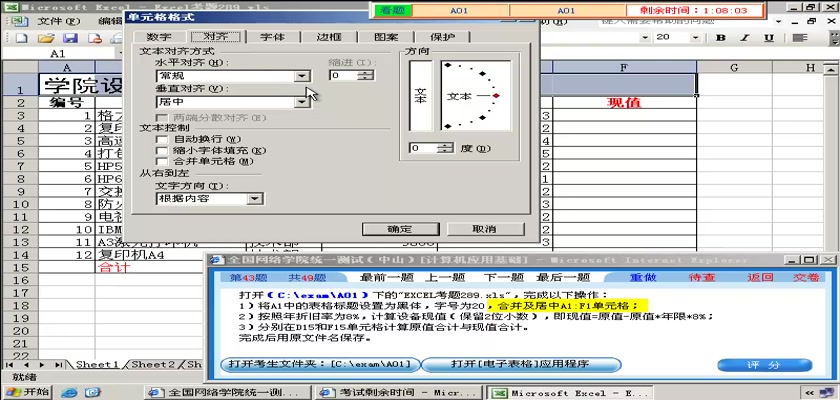The height and width of the screenshot is (400, 840).
Task: Check the 合并单元格 checkbox
Action: 161,161
